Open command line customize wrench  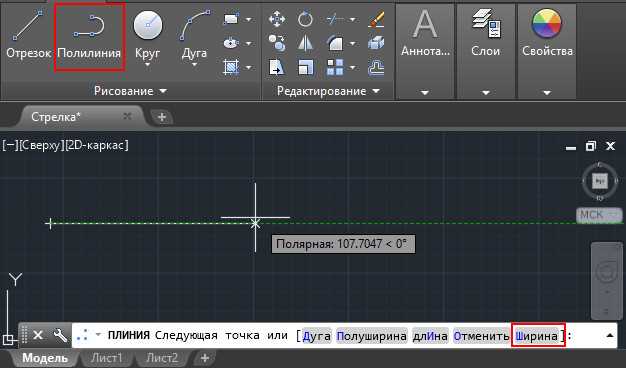pos(60,335)
